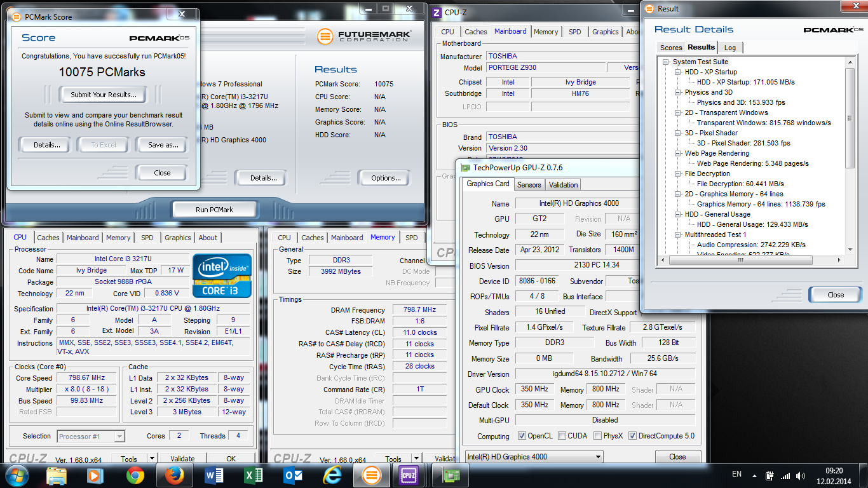Select SPD tab in CPU-Z Mainboard window
The height and width of the screenshot is (488, 868).
point(574,32)
